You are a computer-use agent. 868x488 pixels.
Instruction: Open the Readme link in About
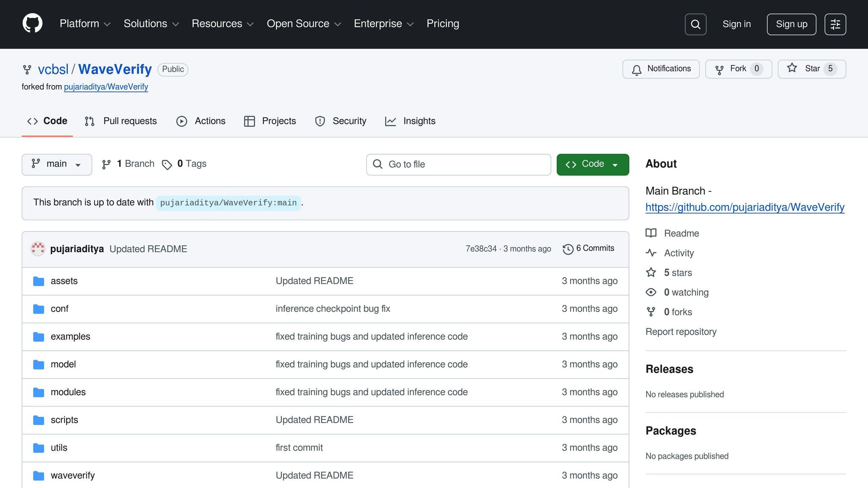click(x=681, y=233)
